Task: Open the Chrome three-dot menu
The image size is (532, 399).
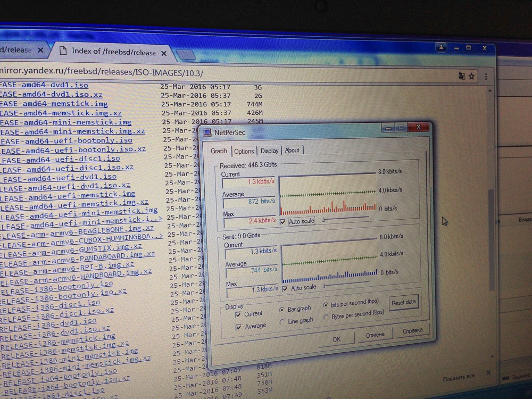Action: pyautogui.click(x=486, y=77)
